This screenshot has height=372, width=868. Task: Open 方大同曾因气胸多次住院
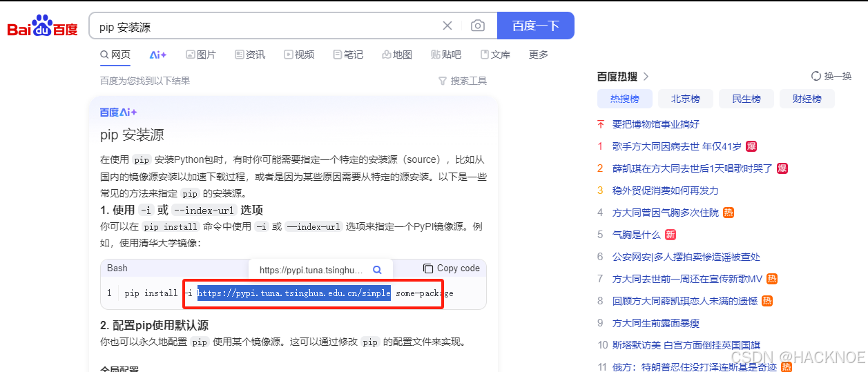pyautogui.click(x=666, y=213)
